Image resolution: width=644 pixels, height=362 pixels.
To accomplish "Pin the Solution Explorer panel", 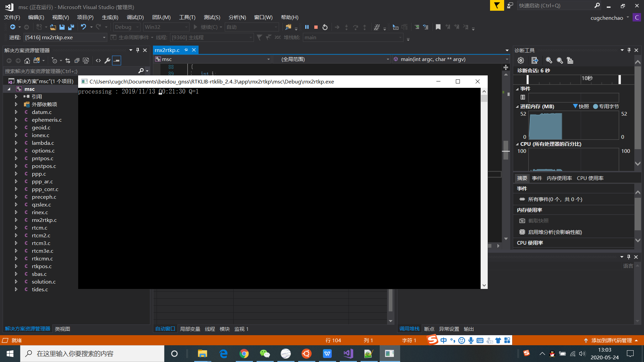I will click(x=138, y=50).
